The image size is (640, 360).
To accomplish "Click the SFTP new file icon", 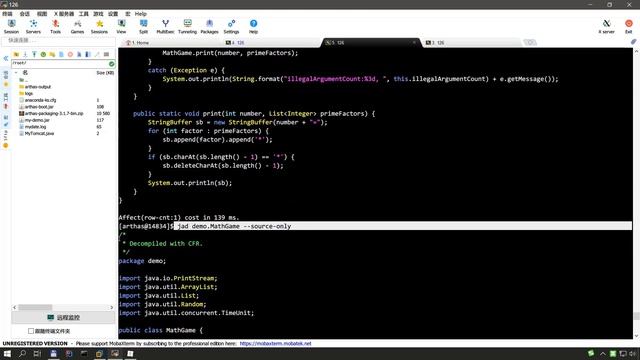I will tap(61, 54).
